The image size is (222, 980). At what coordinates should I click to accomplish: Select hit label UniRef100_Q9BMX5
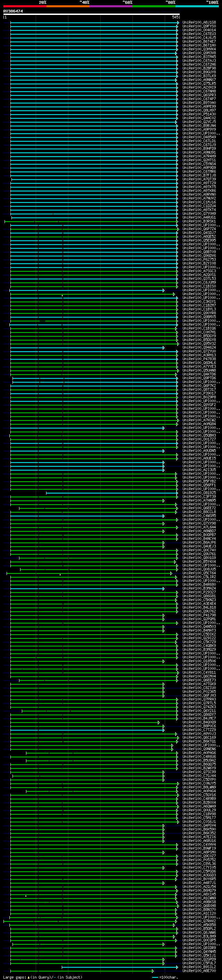[199, 317]
